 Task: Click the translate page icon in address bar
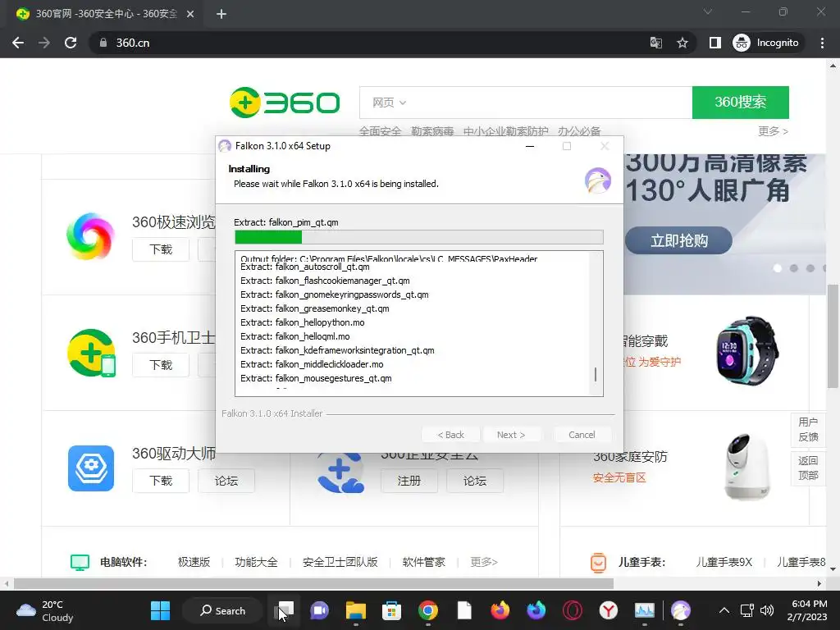pos(655,43)
